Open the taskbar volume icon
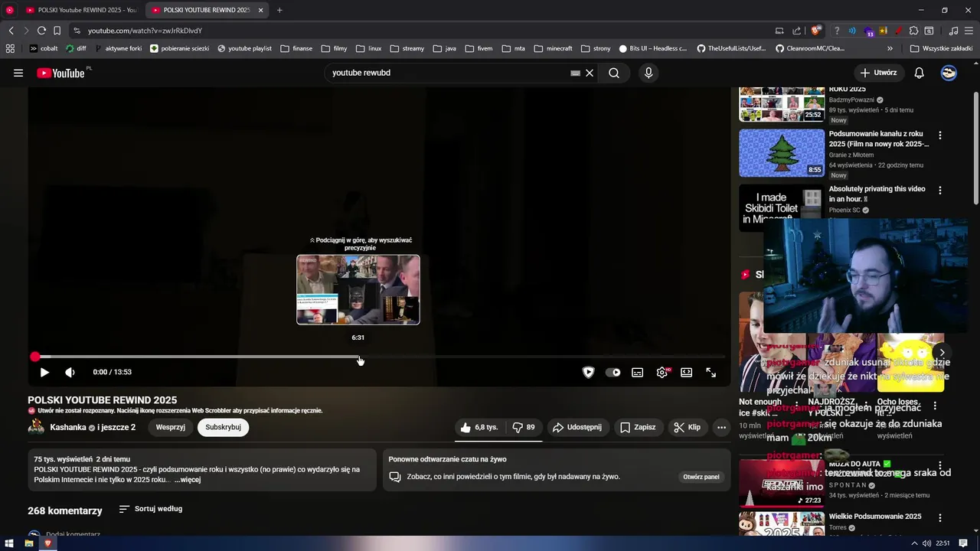980x551 pixels. (927, 543)
